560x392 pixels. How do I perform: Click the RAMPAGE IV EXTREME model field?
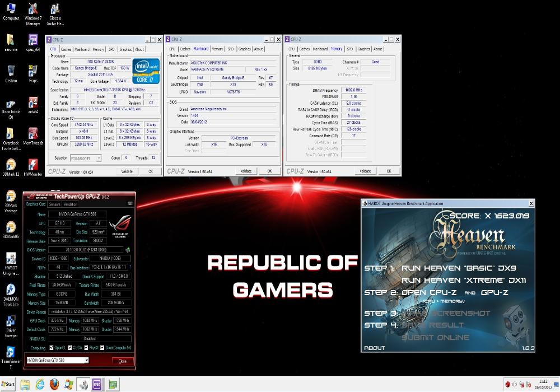click(x=217, y=69)
